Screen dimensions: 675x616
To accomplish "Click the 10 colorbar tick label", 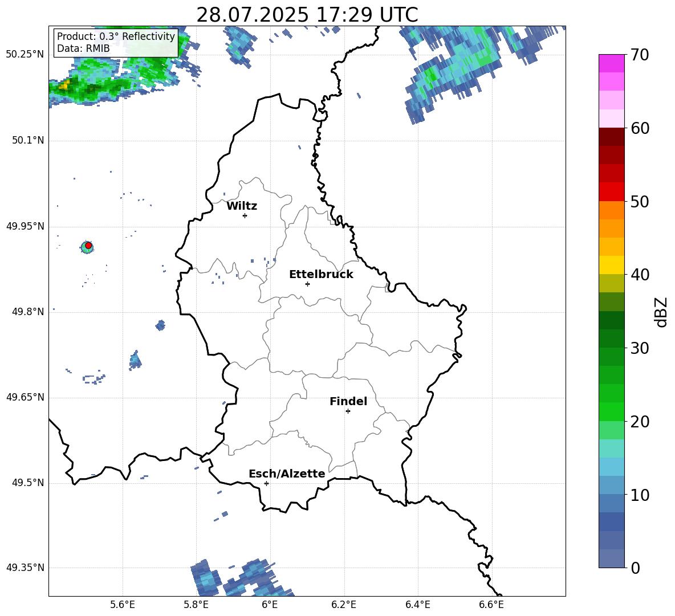I will [x=640, y=495].
